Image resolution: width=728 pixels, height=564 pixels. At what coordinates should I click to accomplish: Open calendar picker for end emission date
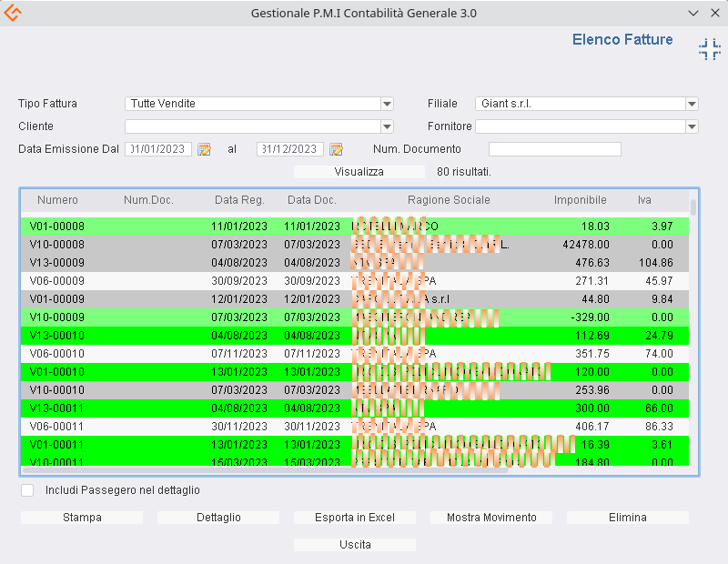[337, 149]
